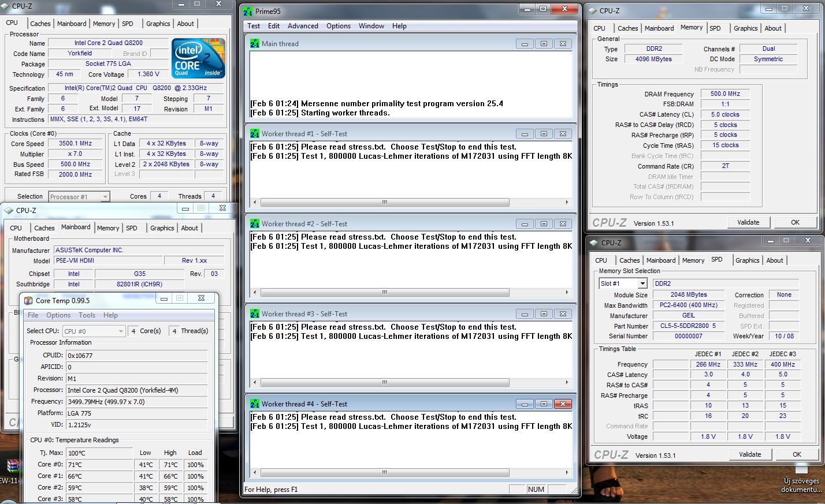Open the Window menu in Prime95
Viewport: 825px width, 504px height.
371,26
